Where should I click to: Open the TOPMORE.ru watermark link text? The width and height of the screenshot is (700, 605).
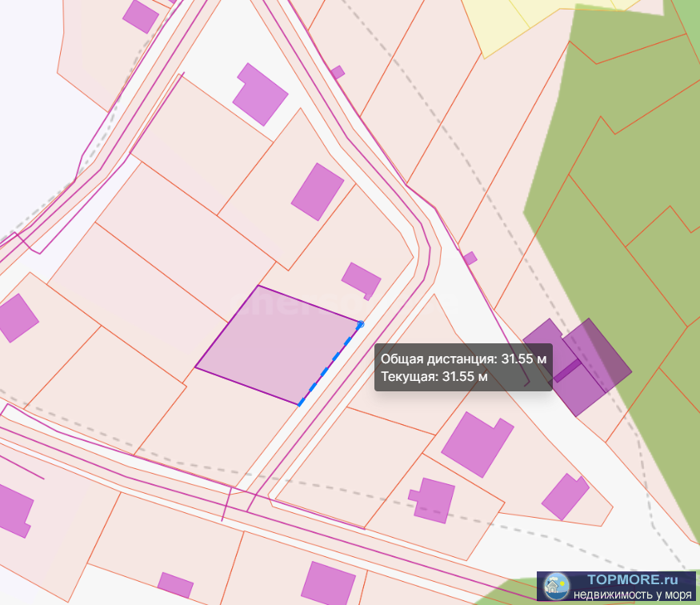pyautogui.click(x=626, y=580)
